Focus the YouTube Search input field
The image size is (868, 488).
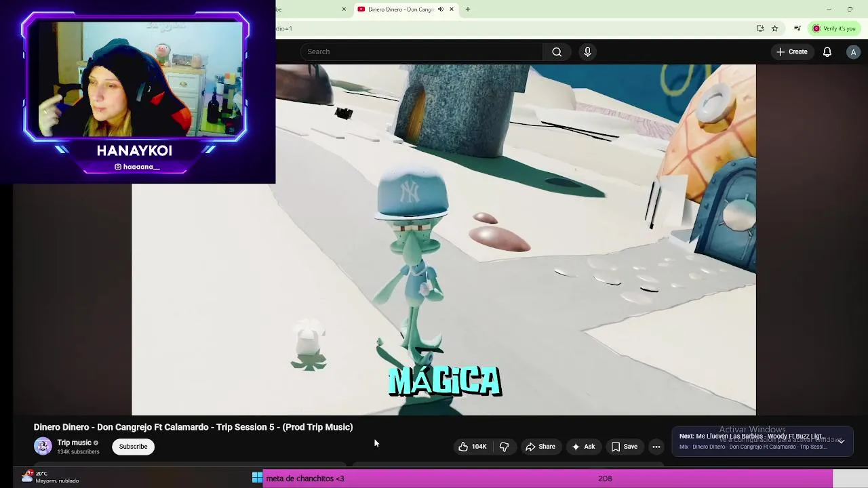click(x=422, y=52)
